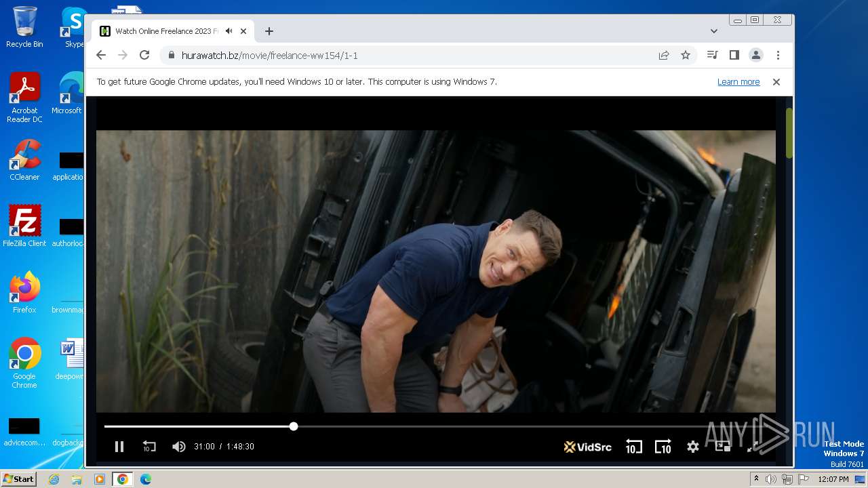Screen dimensions: 868x488
Task: Switch to Chrome in taskbar
Action: pyautogui.click(x=123, y=479)
